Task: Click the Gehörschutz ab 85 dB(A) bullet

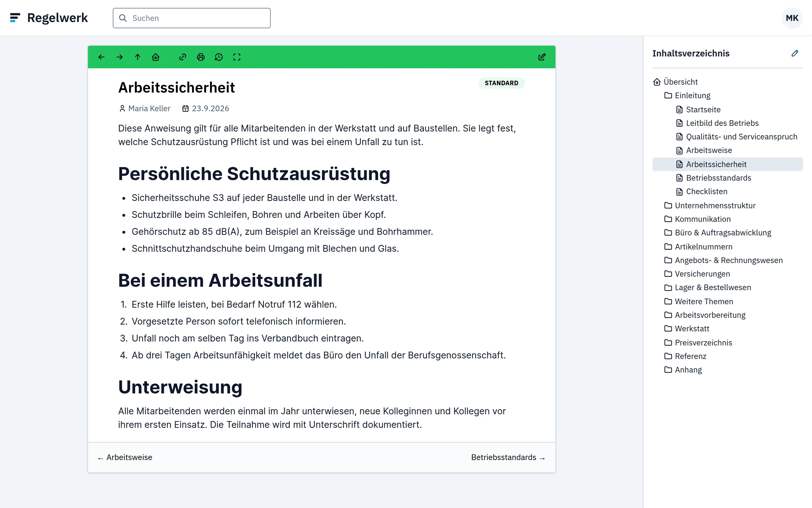Action: pos(282,232)
